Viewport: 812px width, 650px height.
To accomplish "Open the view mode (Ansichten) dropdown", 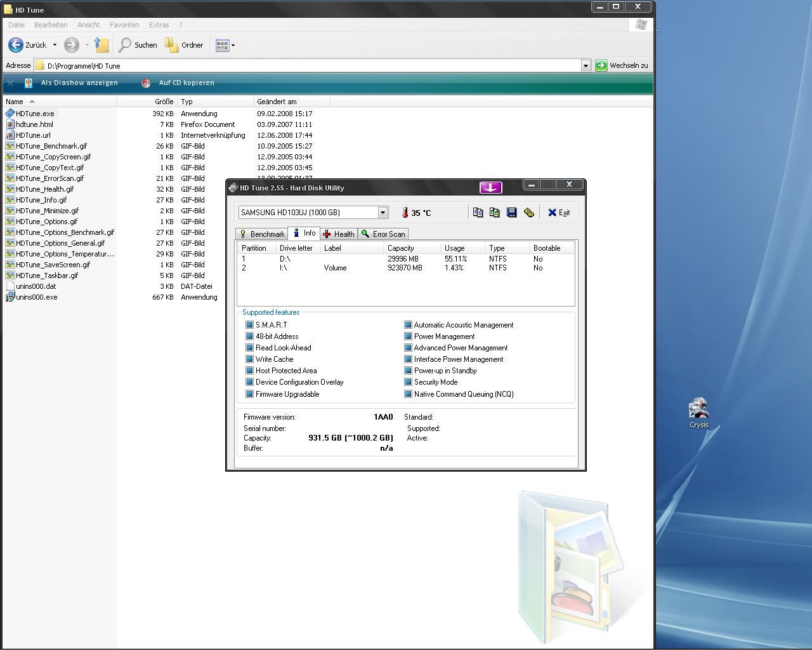I will (x=233, y=45).
